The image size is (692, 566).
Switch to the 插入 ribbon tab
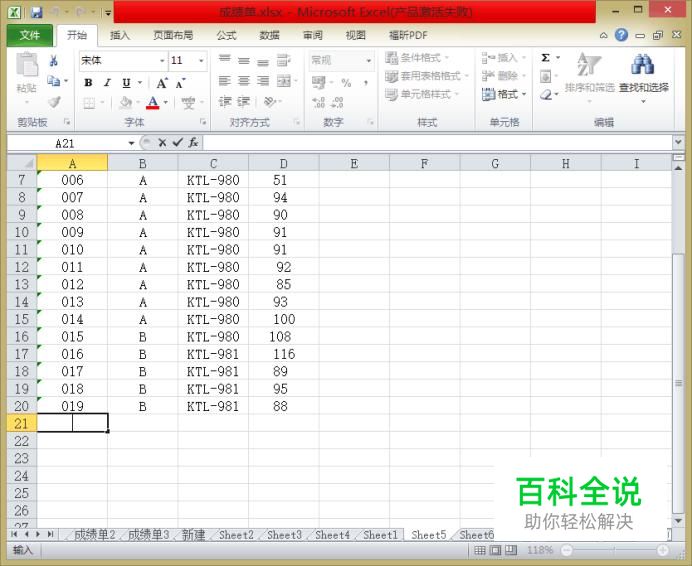click(x=120, y=35)
